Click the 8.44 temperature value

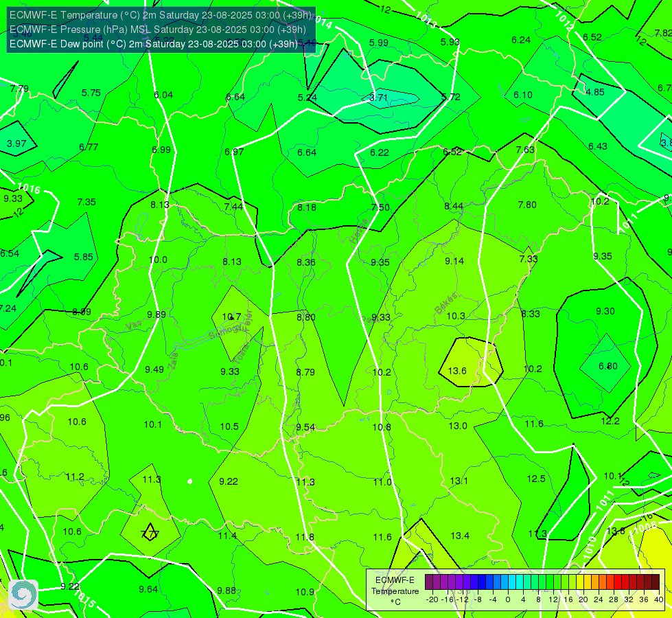pos(454,206)
